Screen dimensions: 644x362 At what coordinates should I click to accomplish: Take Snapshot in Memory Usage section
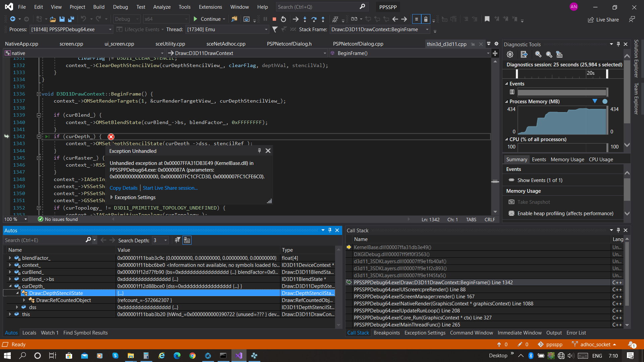[x=533, y=202]
